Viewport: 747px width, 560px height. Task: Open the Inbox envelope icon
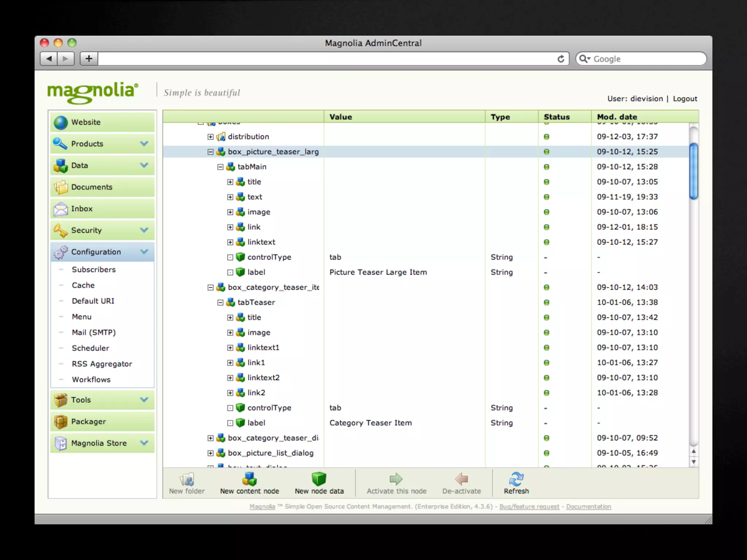point(61,209)
